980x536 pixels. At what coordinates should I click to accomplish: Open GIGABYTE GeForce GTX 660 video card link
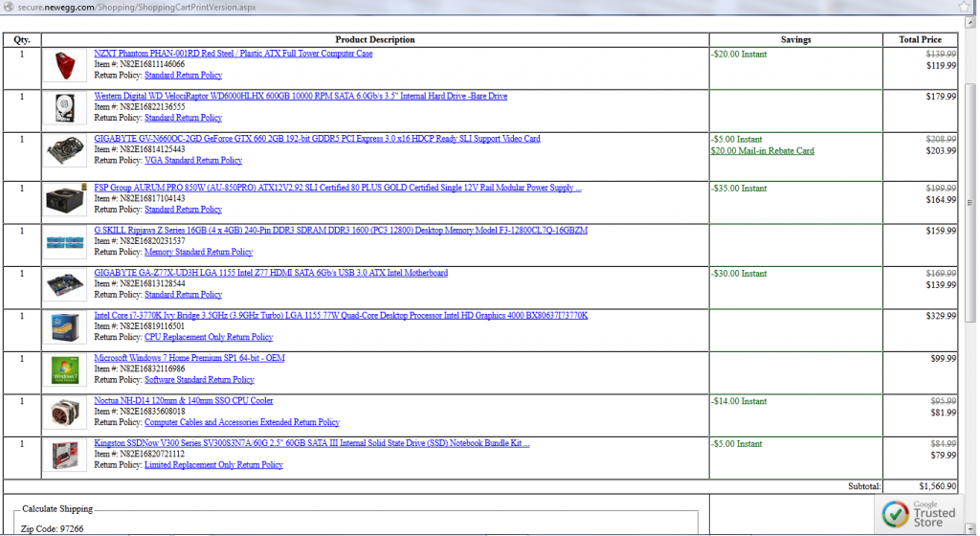[317, 139]
